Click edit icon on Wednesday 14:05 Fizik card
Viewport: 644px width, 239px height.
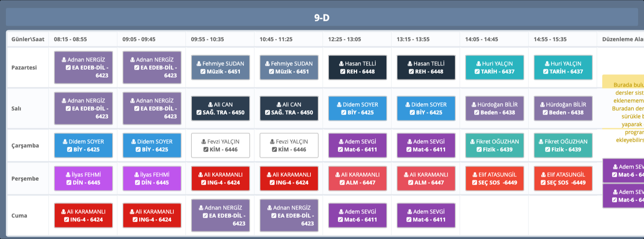[479, 150]
